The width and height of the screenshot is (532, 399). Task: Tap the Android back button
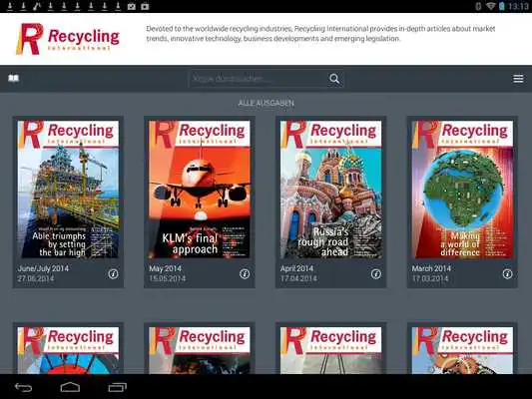click(23, 387)
